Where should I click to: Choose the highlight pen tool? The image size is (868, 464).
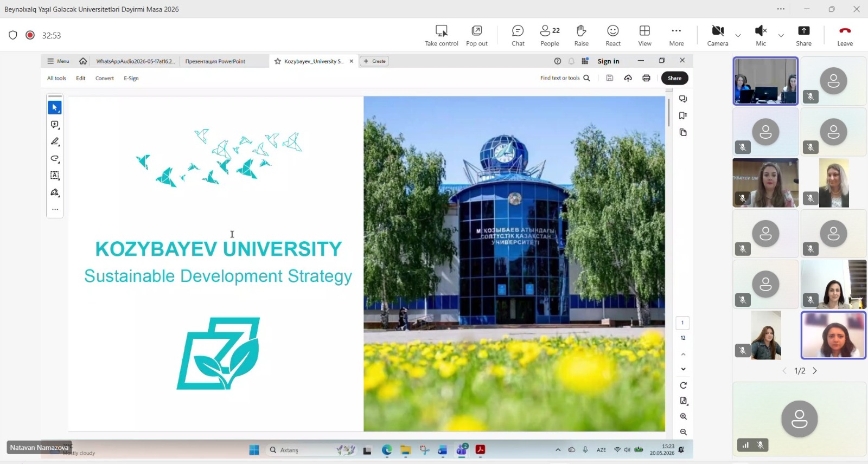coord(55,141)
